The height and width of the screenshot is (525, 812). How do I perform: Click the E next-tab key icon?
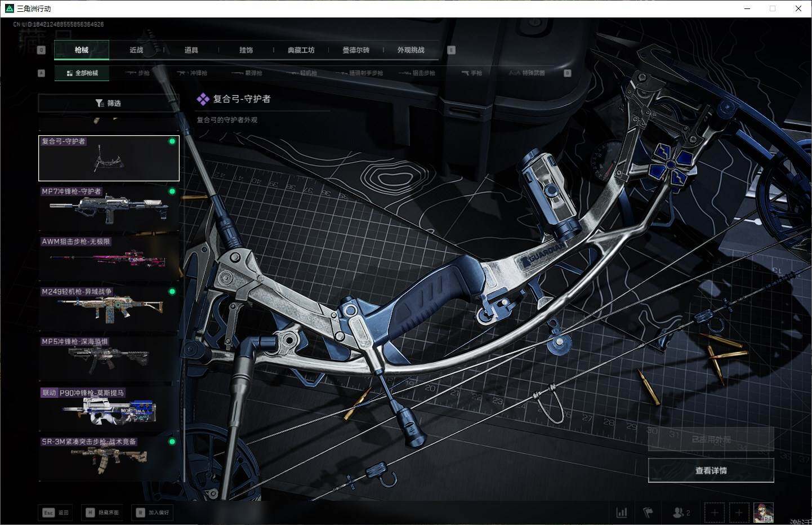[451, 50]
